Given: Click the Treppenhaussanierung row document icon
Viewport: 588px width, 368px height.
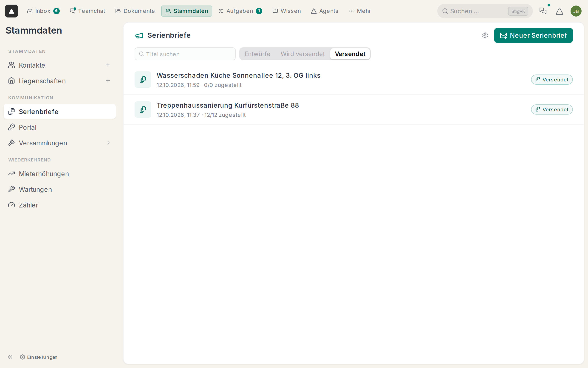Looking at the screenshot, I should [143, 109].
